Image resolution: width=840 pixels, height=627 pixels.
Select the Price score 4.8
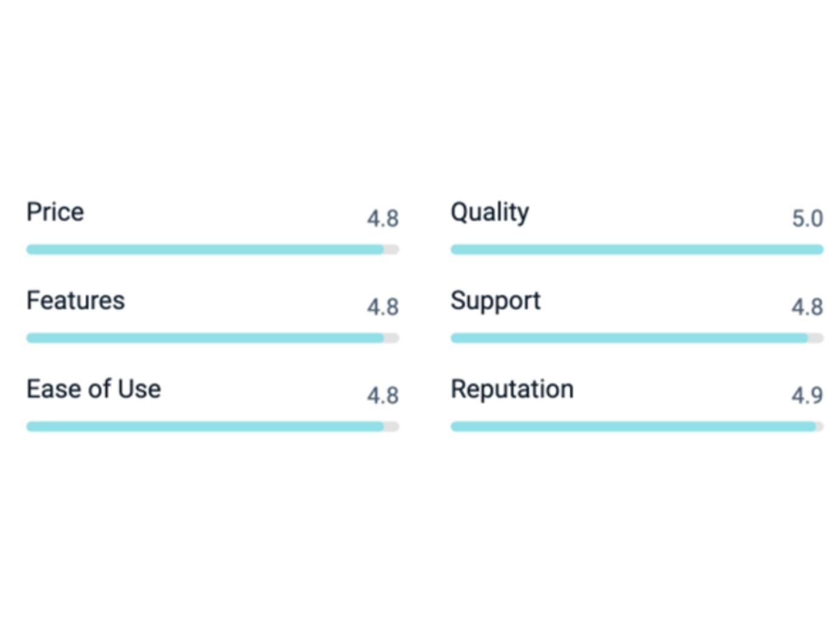(383, 218)
